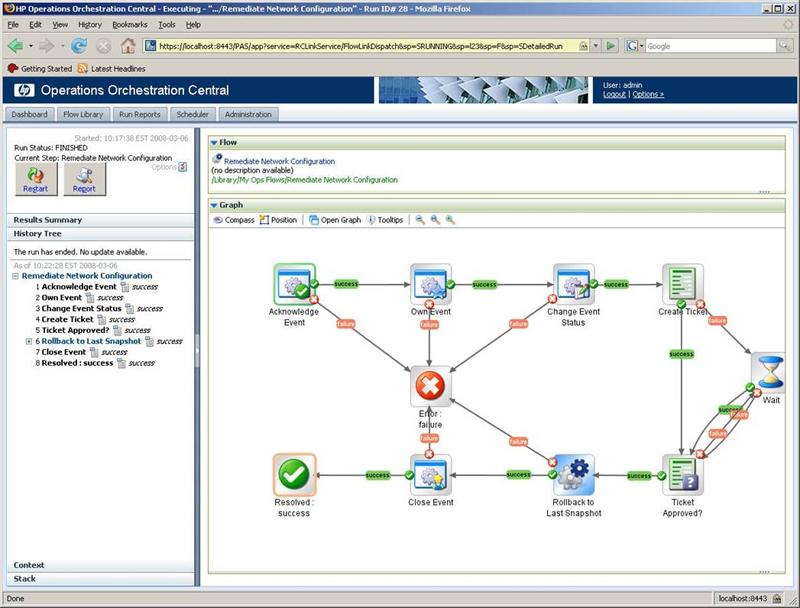Screen dimensions: 800x608
Task: Open the Administration tab
Action: [x=248, y=115]
